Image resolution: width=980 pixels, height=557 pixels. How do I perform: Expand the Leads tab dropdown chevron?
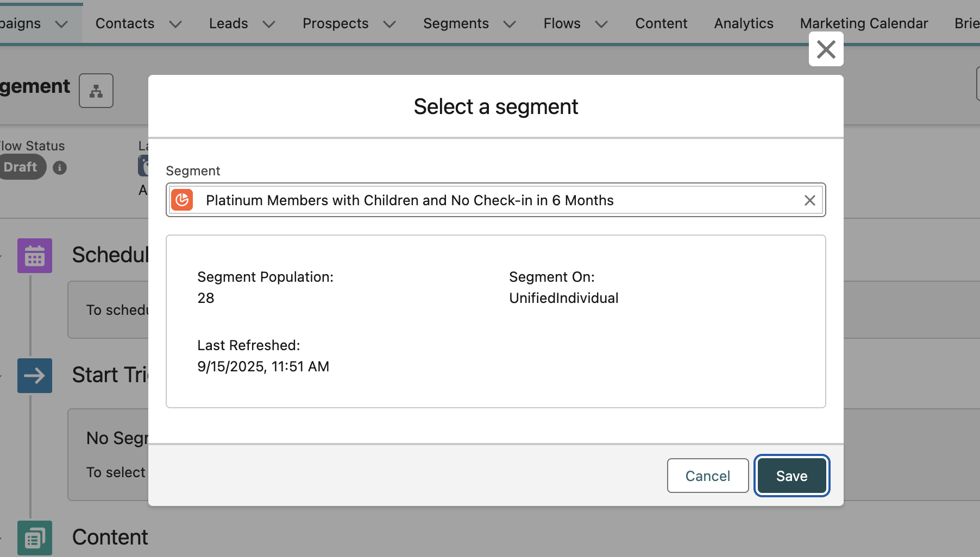tap(269, 24)
